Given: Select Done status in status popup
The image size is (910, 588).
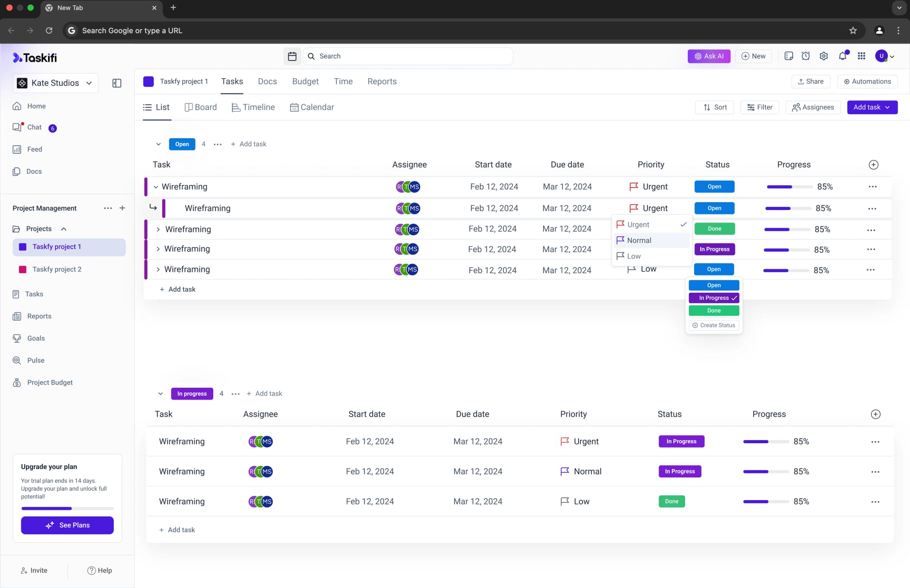Looking at the screenshot, I should click(714, 310).
